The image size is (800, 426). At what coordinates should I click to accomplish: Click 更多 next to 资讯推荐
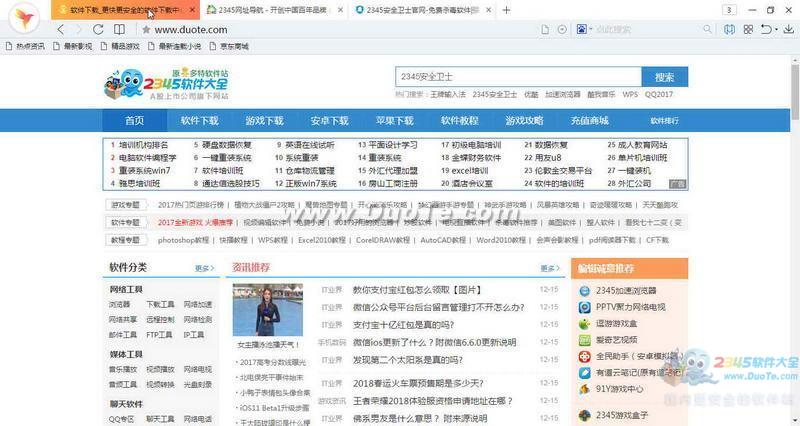point(550,268)
